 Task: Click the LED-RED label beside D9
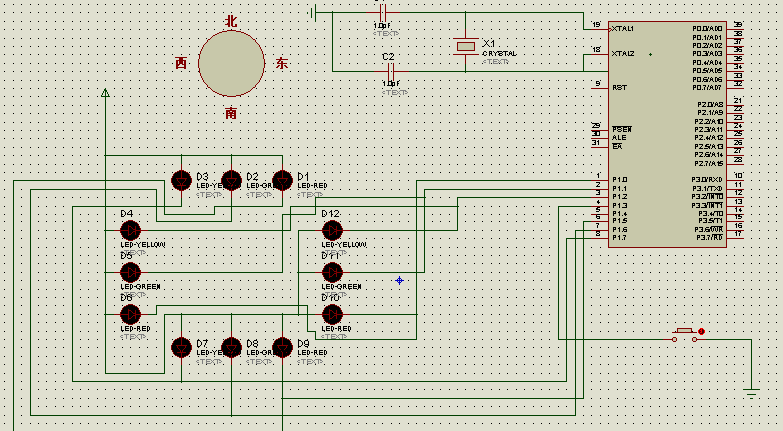click(313, 353)
